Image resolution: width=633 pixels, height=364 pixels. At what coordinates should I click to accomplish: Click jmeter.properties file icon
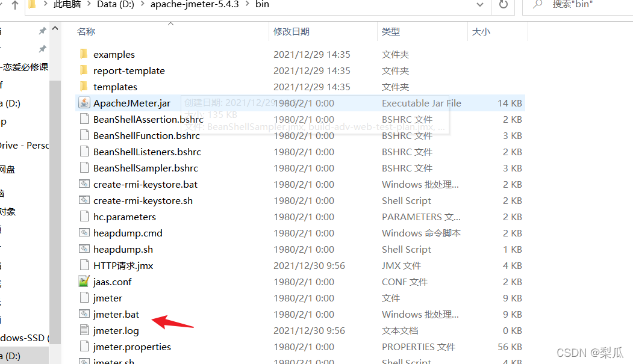84,347
